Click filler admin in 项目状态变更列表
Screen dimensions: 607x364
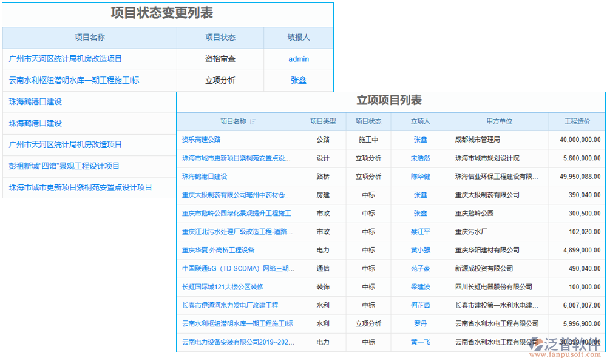298,59
